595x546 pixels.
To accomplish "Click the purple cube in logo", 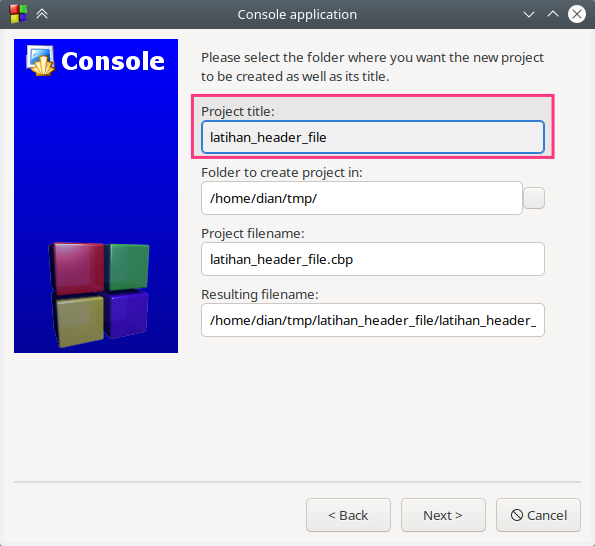I will pos(126,314).
